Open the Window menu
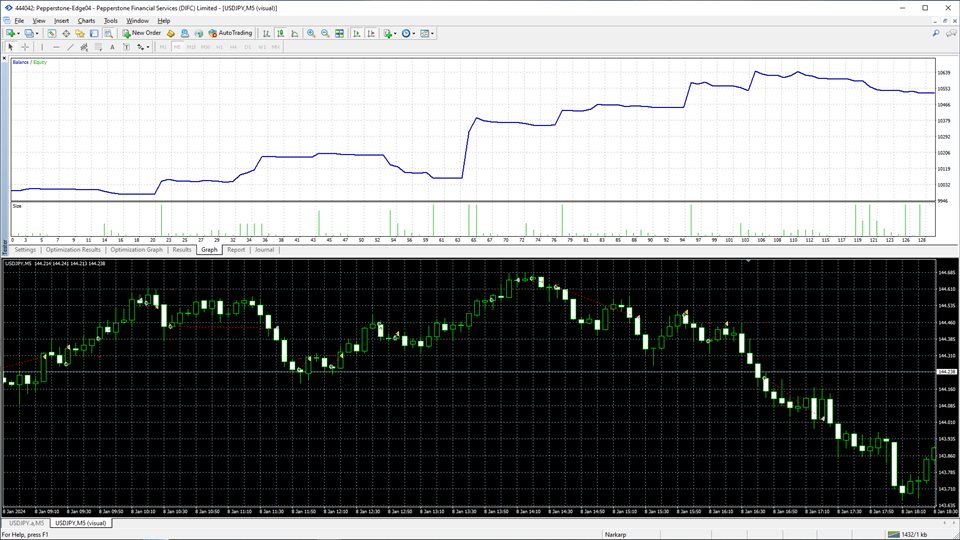This screenshot has width=960, height=540. 137,20
